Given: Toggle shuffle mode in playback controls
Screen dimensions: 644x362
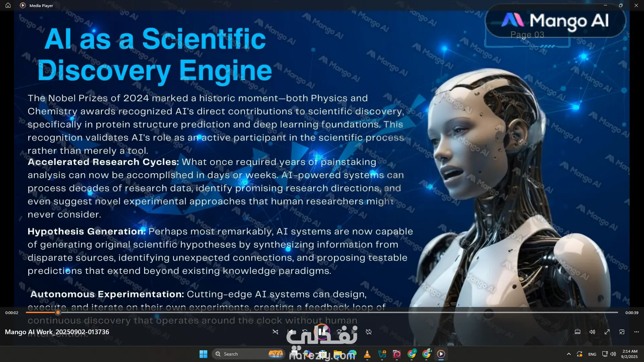Looking at the screenshot, I should [275, 332].
